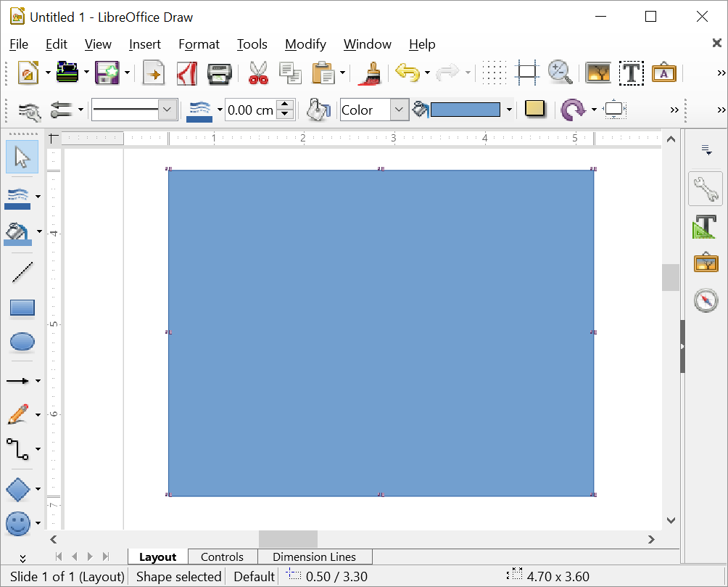Open the Format menu
Screen dimensions: 728x587
pyautogui.click(x=199, y=44)
